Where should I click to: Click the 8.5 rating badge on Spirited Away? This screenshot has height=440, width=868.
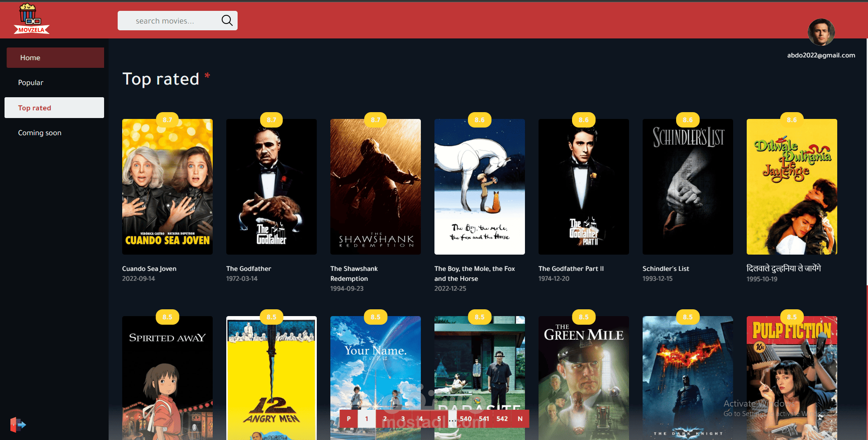pos(167,317)
